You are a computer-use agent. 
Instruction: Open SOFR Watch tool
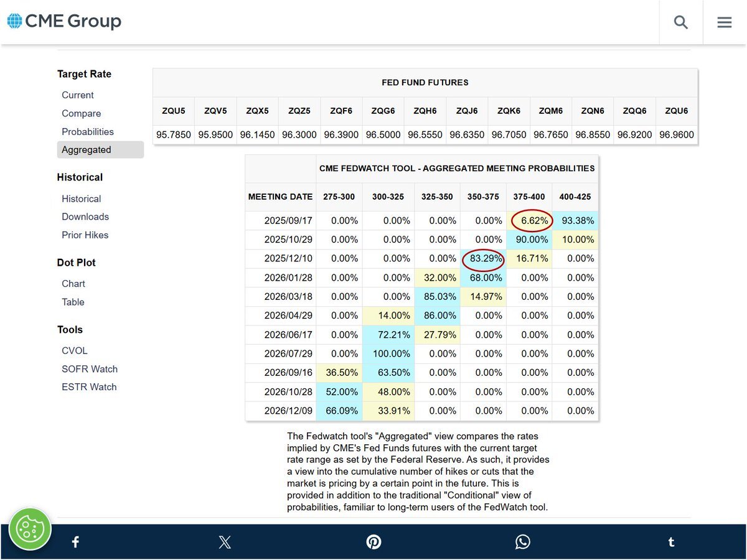90,369
